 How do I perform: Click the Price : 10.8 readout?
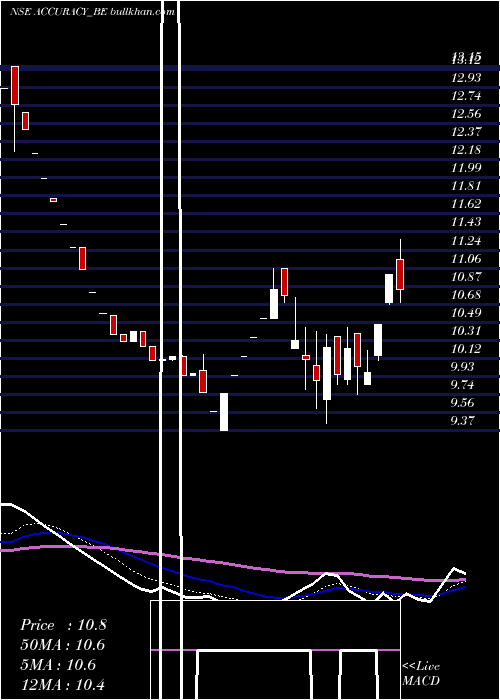63,625
